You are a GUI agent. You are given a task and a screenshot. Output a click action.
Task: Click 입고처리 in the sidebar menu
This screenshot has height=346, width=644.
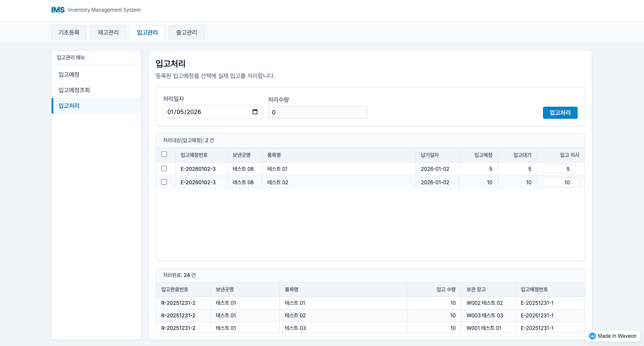[x=69, y=106]
